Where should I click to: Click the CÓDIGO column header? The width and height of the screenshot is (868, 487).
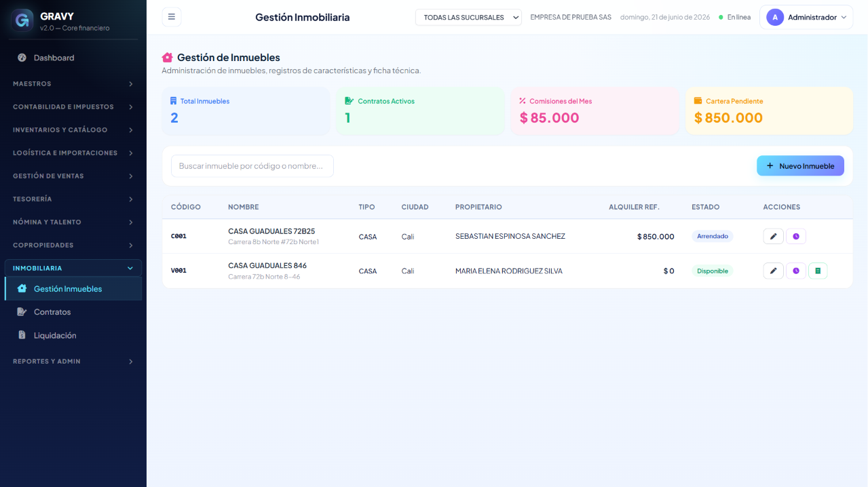(186, 207)
